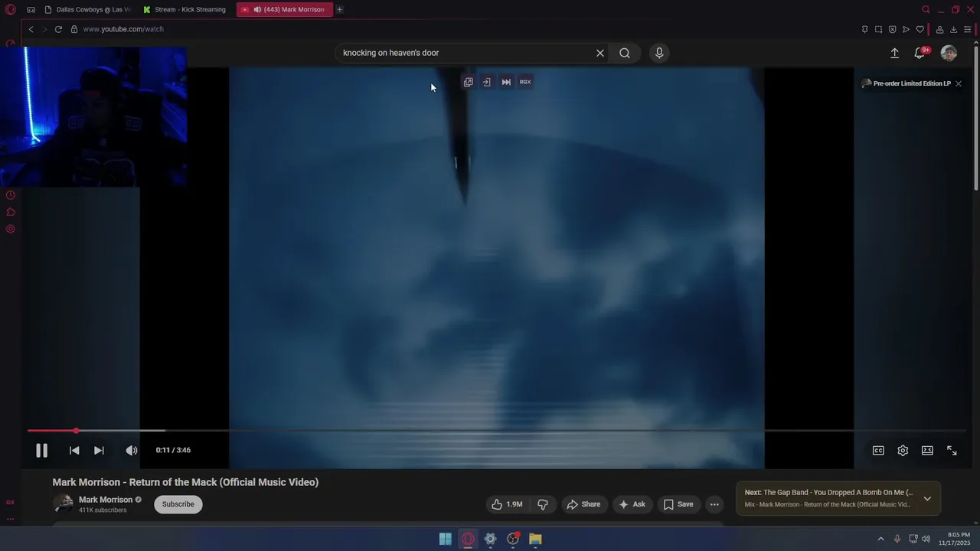Click the overlay skip-forward icon
Image resolution: width=980 pixels, height=551 pixels.
pos(506,82)
